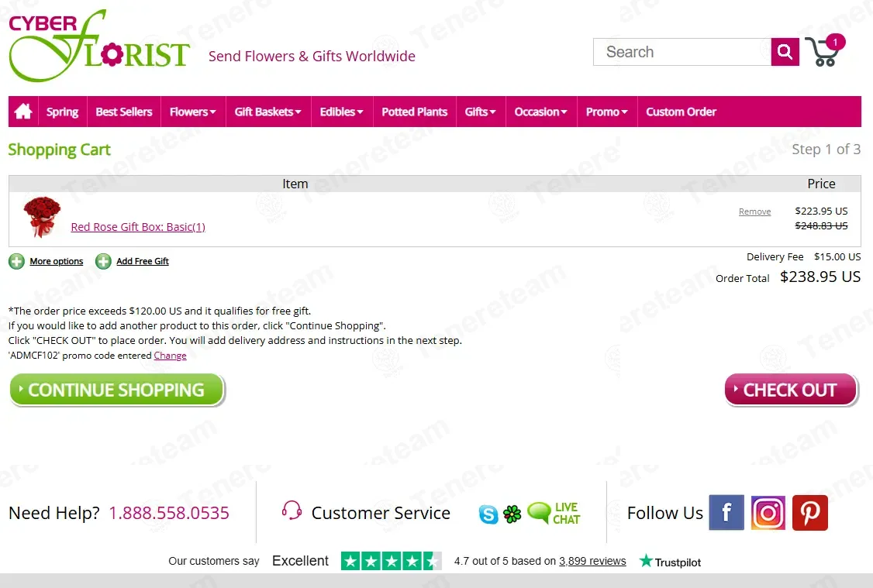Click Send Flowers & Gifts Worldwide tagline

click(x=312, y=57)
